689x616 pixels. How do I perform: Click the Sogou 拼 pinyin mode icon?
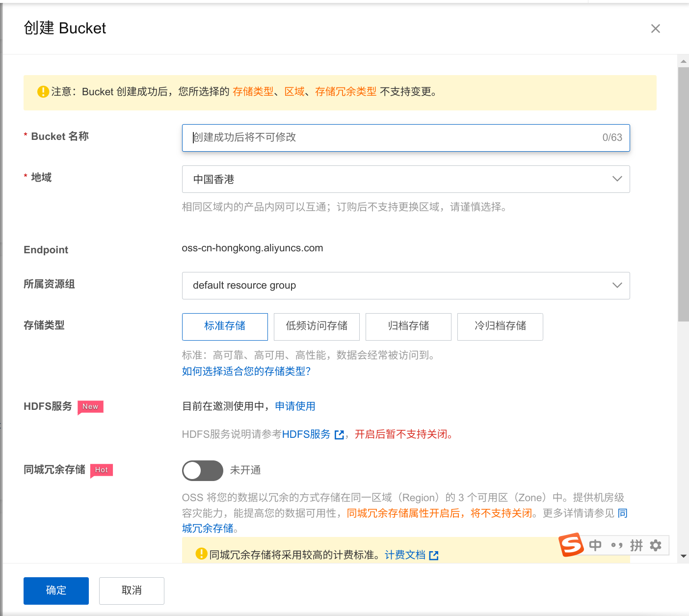[636, 545]
